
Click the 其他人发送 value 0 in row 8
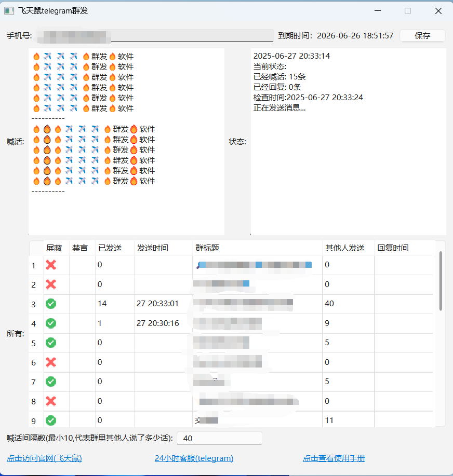click(x=327, y=401)
